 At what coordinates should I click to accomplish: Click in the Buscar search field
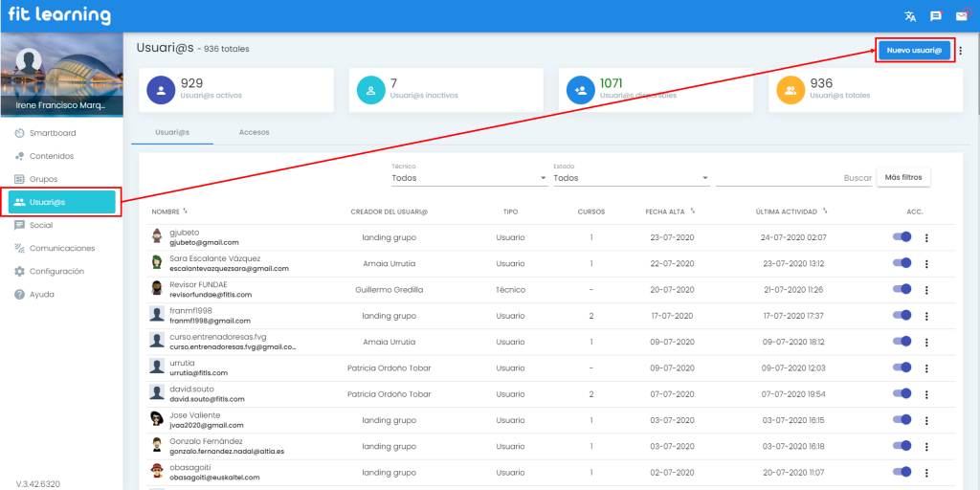[793, 178]
